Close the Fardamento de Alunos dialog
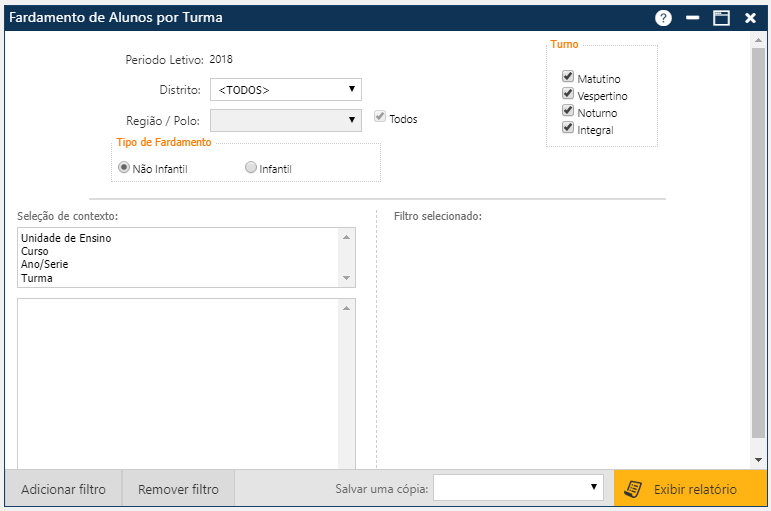This screenshot has width=771, height=511. pyautogui.click(x=750, y=18)
